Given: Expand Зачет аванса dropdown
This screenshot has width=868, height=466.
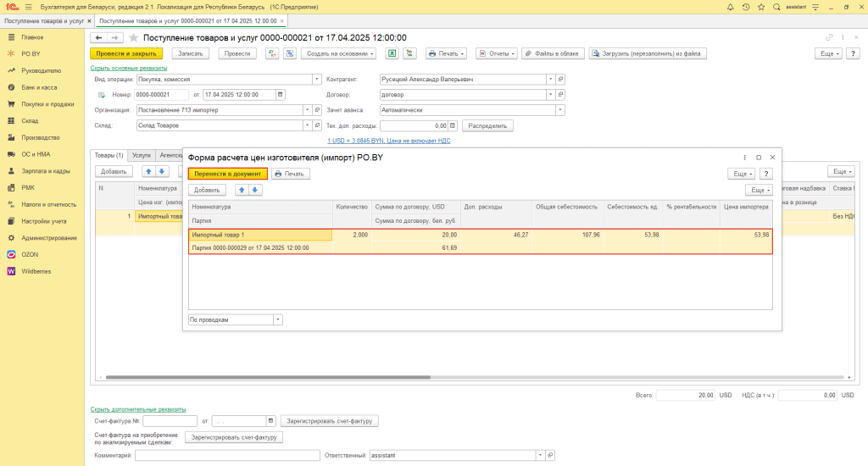Looking at the screenshot, I should click(x=560, y=110).
